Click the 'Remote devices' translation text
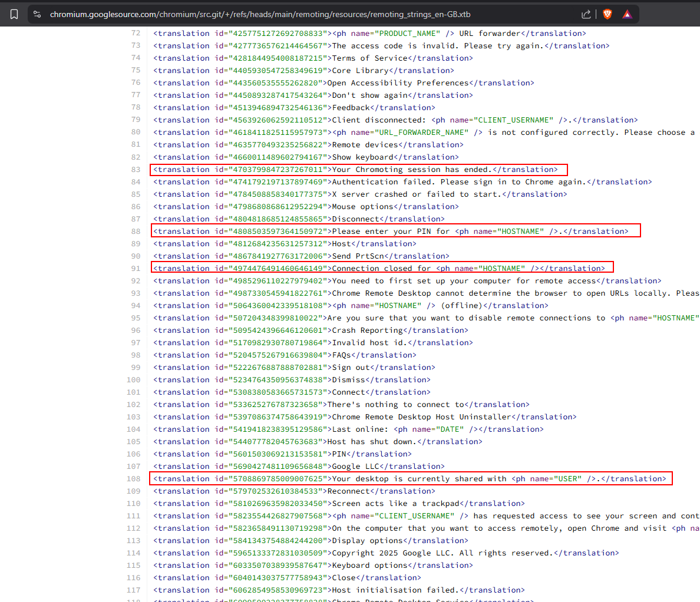This screenshot has width=700, height=602. (x=365, y=144)
